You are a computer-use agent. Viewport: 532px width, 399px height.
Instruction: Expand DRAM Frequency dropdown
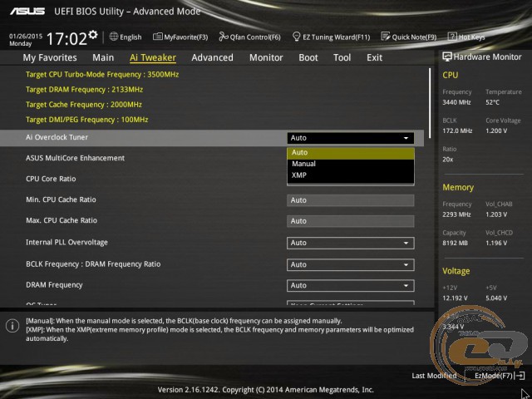tap(351, 286)
